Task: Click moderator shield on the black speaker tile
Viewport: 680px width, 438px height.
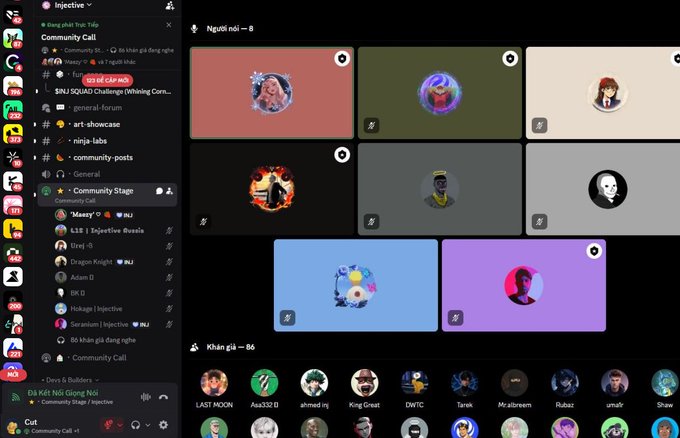Action: coord(342,155)
